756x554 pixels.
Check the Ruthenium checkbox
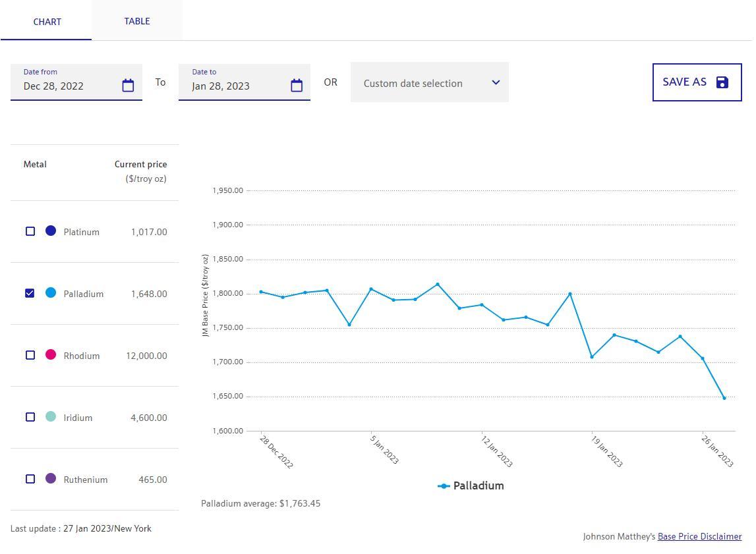tap(30, 479)
